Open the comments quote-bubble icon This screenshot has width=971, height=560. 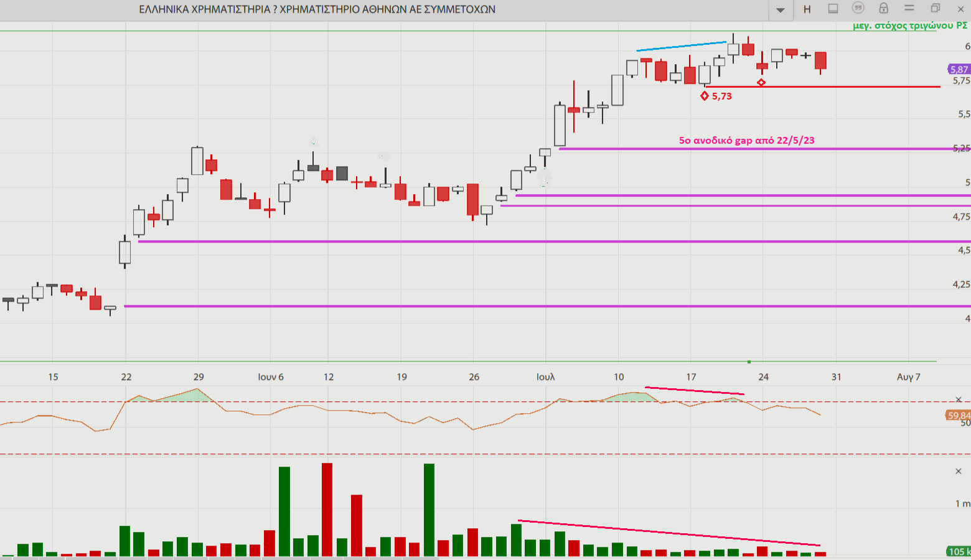858,8
